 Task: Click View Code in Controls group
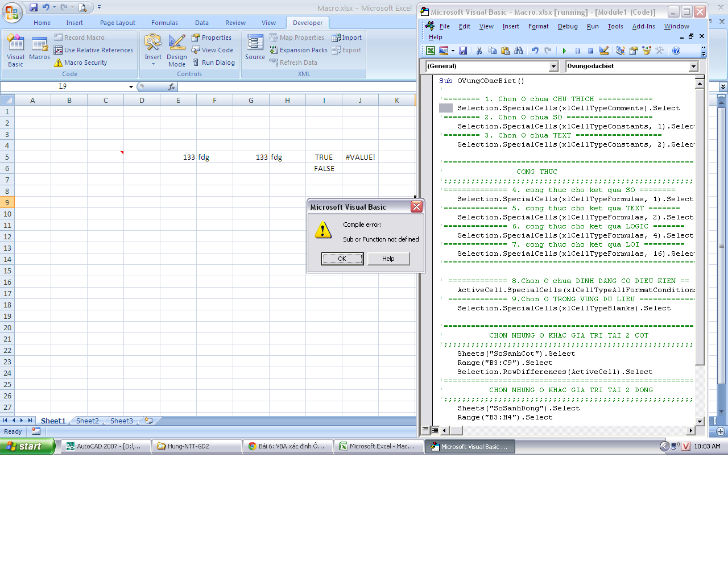[212, 50]
